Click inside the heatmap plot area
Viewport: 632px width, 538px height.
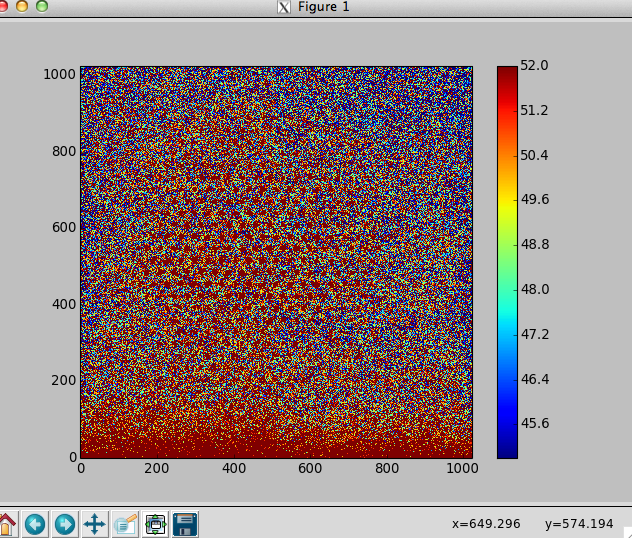pos(276,262)
